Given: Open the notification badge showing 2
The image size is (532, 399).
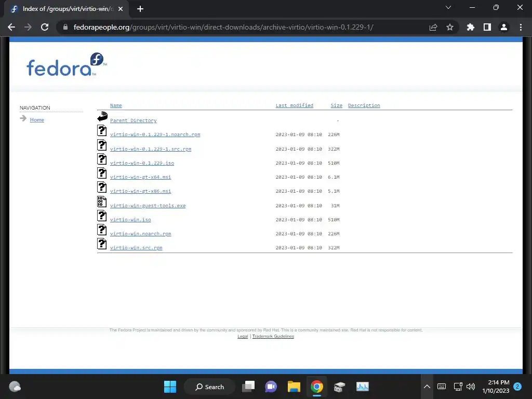Looking at the screenshot, I should [517, 387].
